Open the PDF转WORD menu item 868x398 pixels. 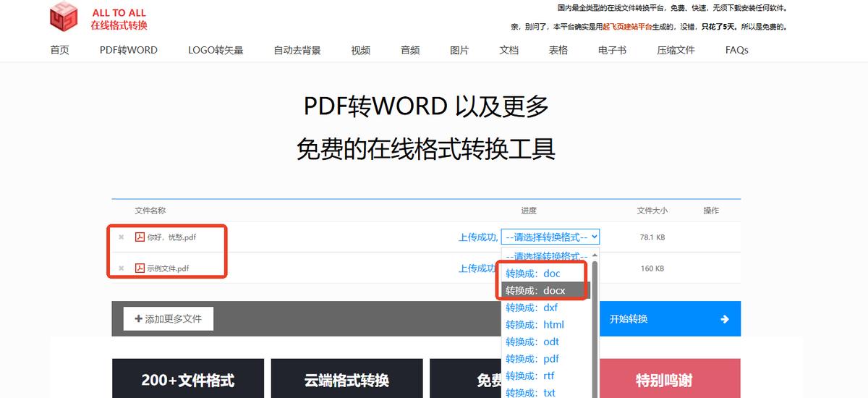click(129, 51)
